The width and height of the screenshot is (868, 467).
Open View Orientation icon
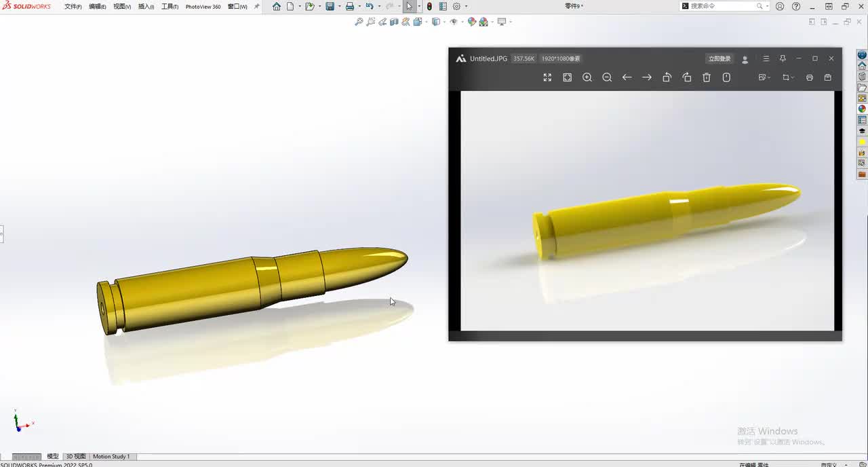[417, 22]
